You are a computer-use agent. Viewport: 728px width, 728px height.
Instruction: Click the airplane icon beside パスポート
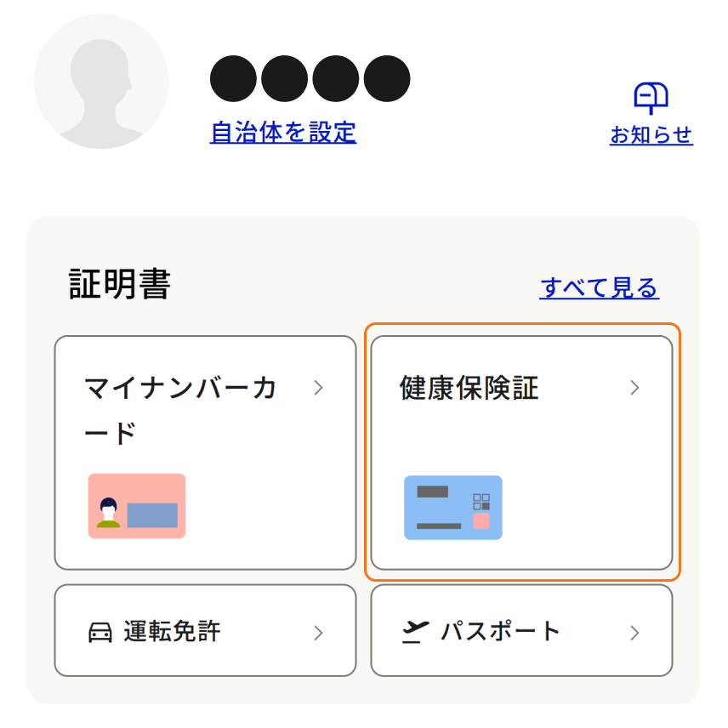[x=416, y=629]
